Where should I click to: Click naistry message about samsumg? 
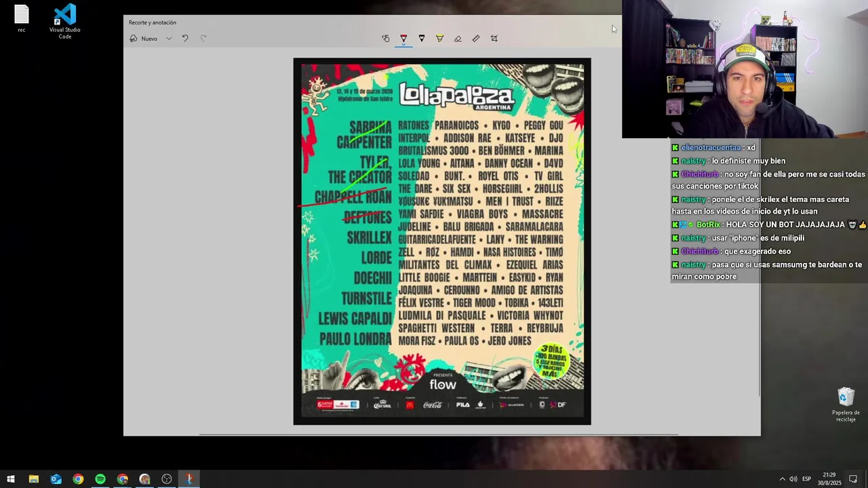tap(767, 270)
